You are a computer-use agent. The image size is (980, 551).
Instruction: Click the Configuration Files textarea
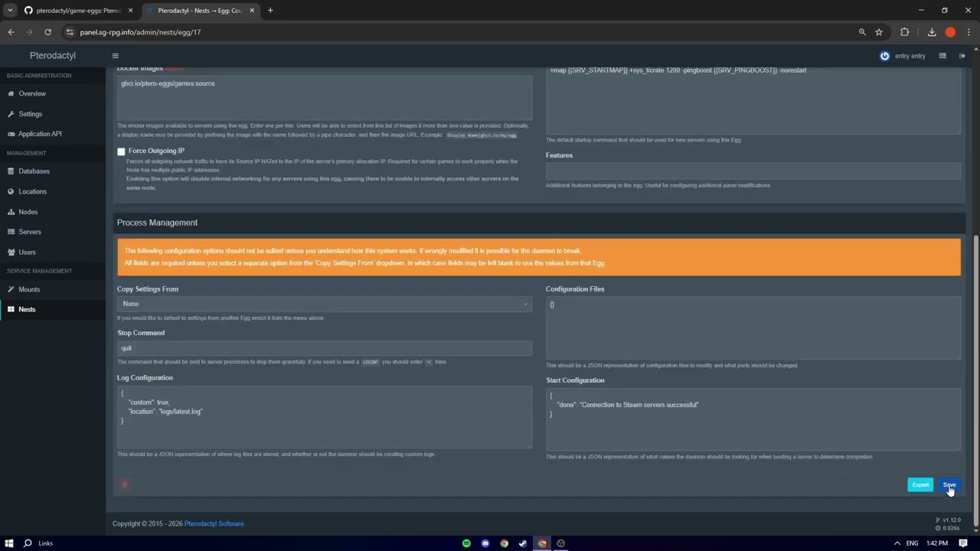753,328
